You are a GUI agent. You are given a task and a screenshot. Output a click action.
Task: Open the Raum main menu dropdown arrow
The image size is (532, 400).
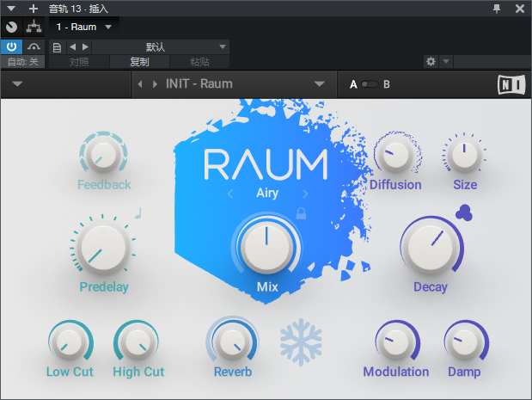pyautogui.click(x=17, y=83)
